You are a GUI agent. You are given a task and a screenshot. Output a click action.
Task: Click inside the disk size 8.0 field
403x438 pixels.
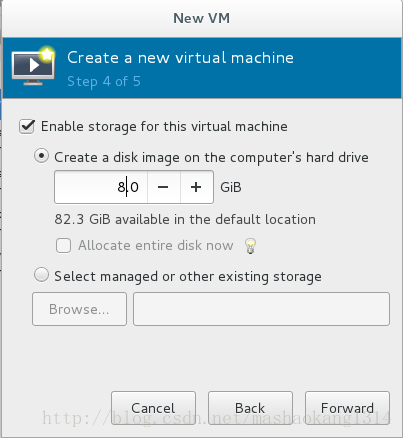(x=101, y=187)
